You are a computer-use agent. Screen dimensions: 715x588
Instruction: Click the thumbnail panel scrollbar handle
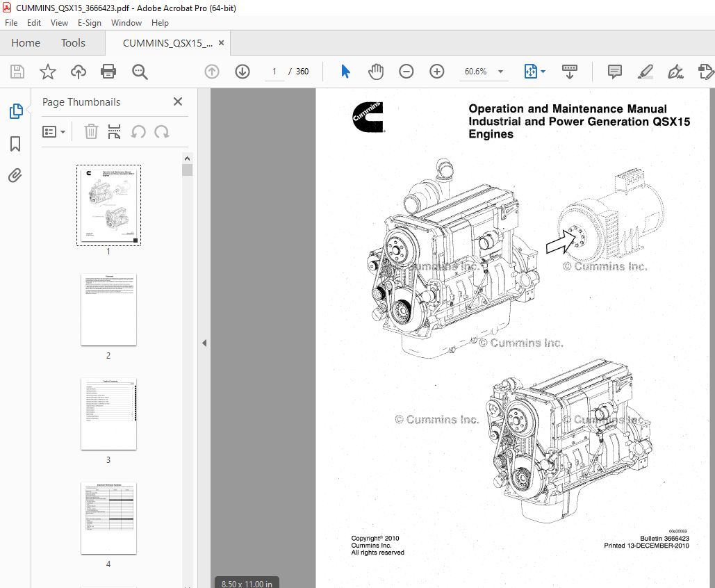(187, 170)
